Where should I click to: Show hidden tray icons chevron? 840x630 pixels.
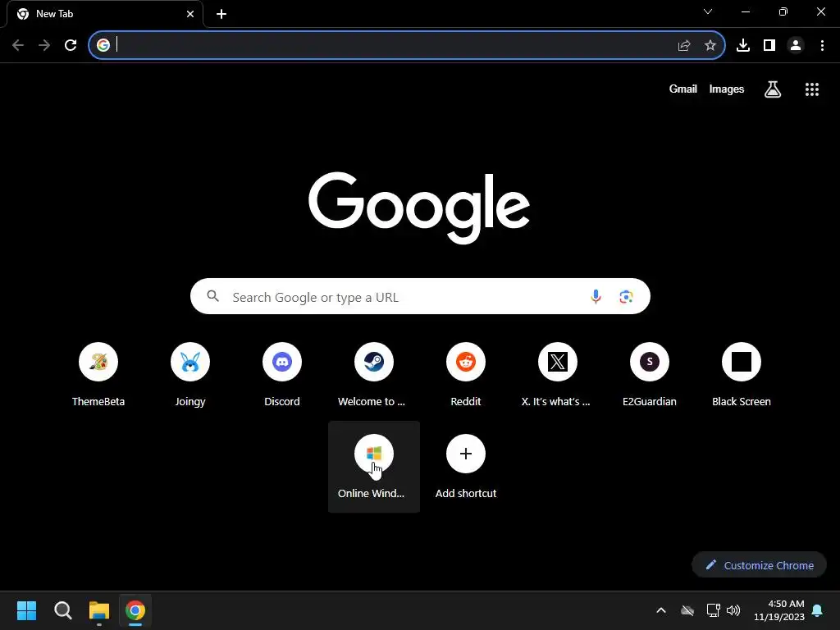(661, 610)
